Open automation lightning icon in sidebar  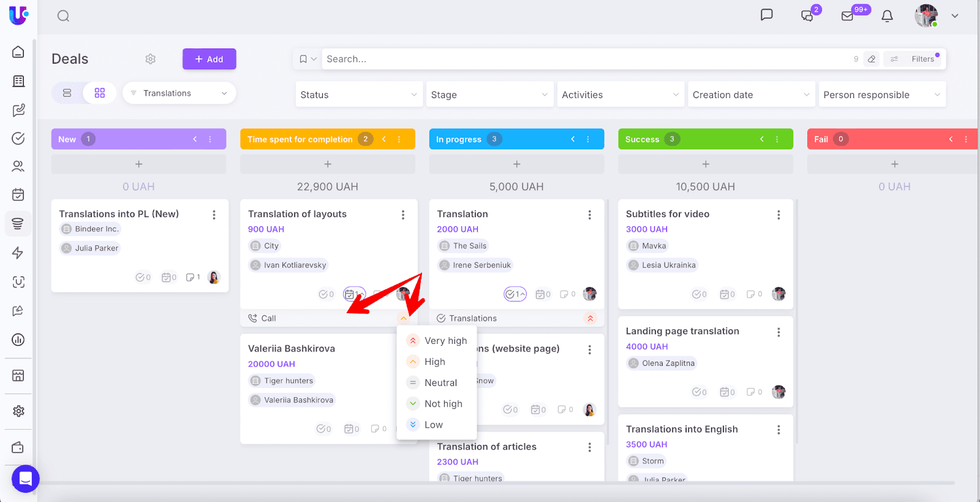tap(18, 253)
